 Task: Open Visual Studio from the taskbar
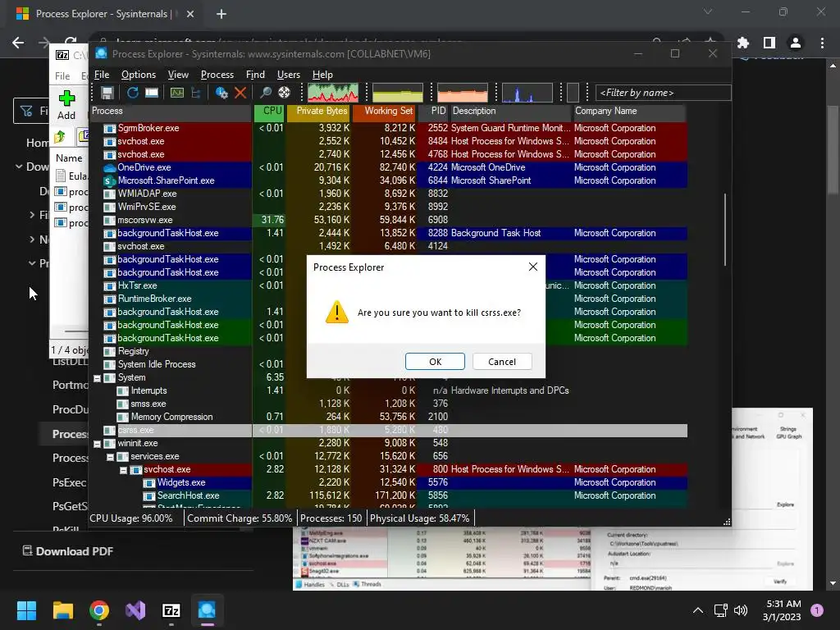click(x=135, y=610)
